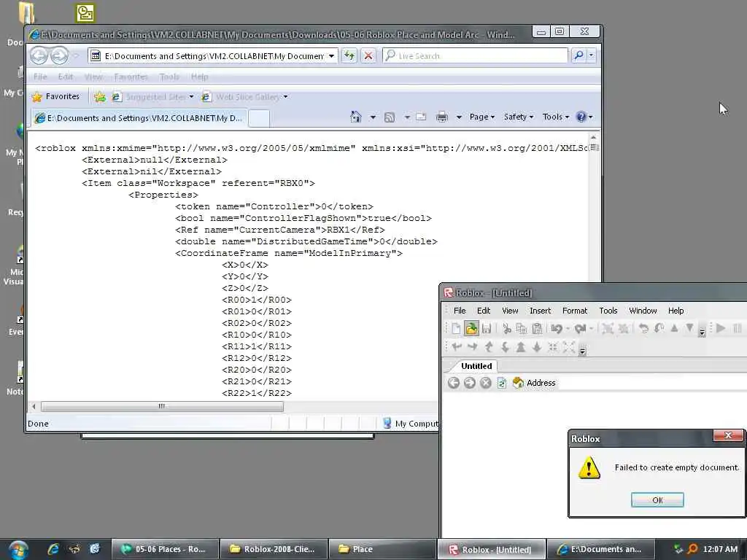Click the Save disk icon in Roblox toolbar
747x560 pixels.
[x=487, y=329]
